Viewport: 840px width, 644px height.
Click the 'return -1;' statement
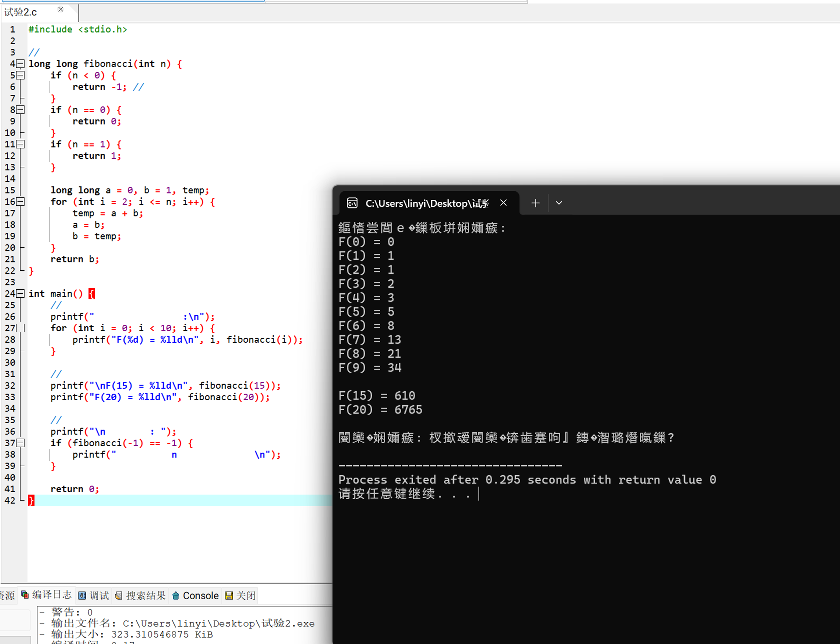coord(99,87)
